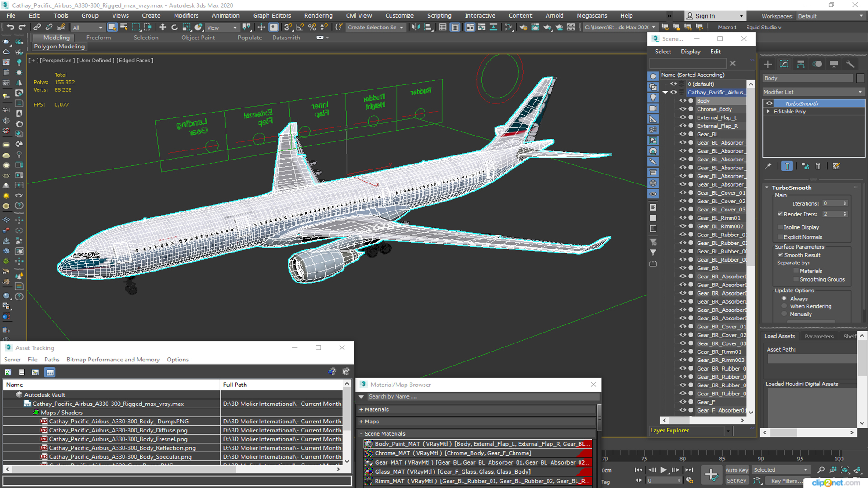Click Configure Modifier Sets icon
This screenshot has width=868, height=488.
[x=836, y=166]
